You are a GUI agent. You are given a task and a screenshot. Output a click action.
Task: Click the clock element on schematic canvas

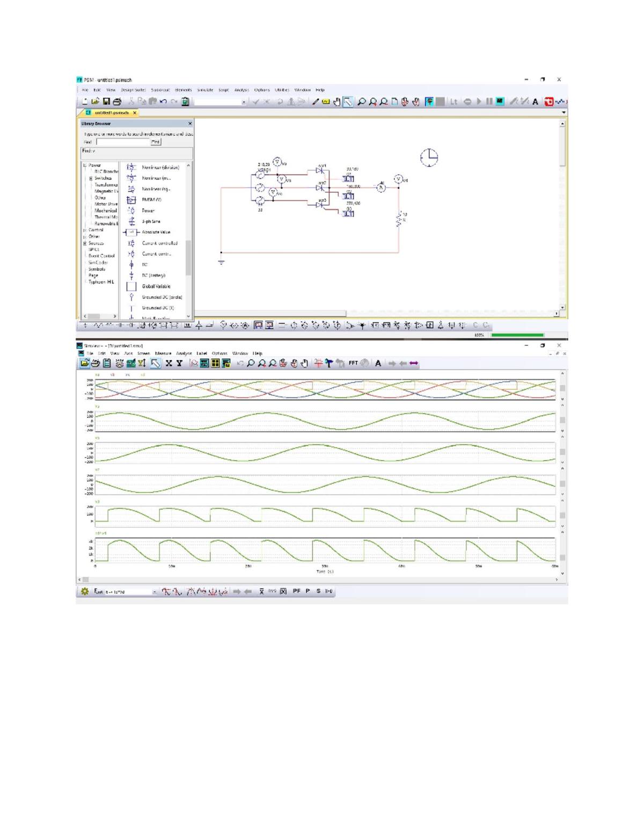coord(429,158)
